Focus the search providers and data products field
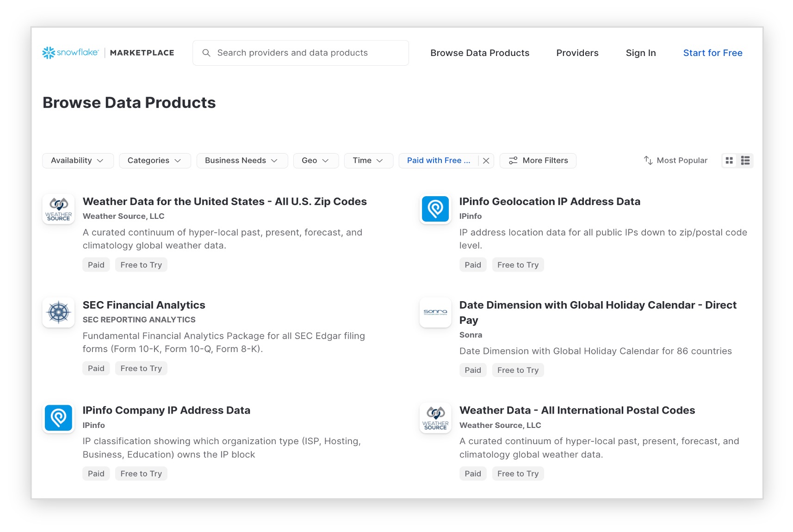 301,53
